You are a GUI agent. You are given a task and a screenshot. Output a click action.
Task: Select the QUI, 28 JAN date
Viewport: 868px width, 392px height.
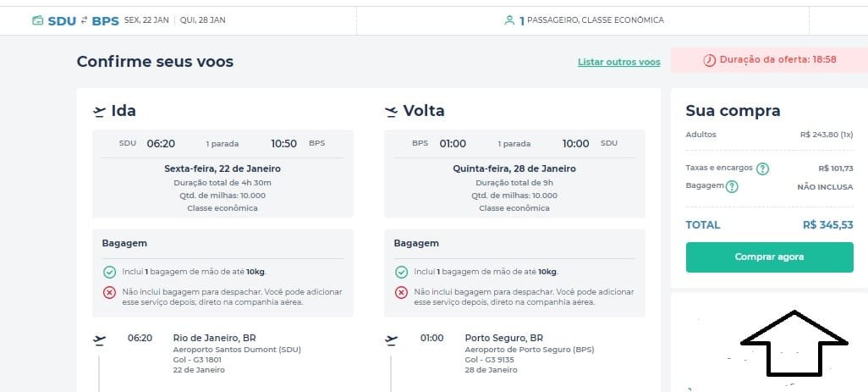tap(202, 20)
